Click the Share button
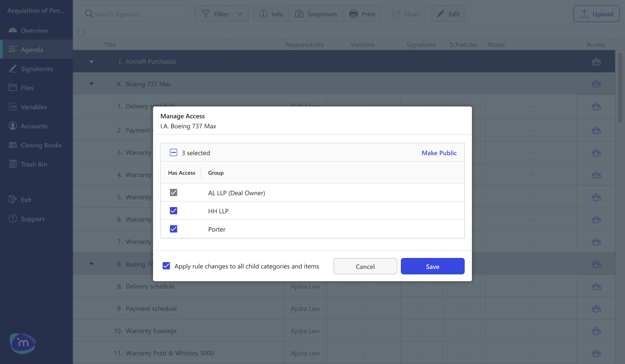625x364 pixels. pos(405,14)
